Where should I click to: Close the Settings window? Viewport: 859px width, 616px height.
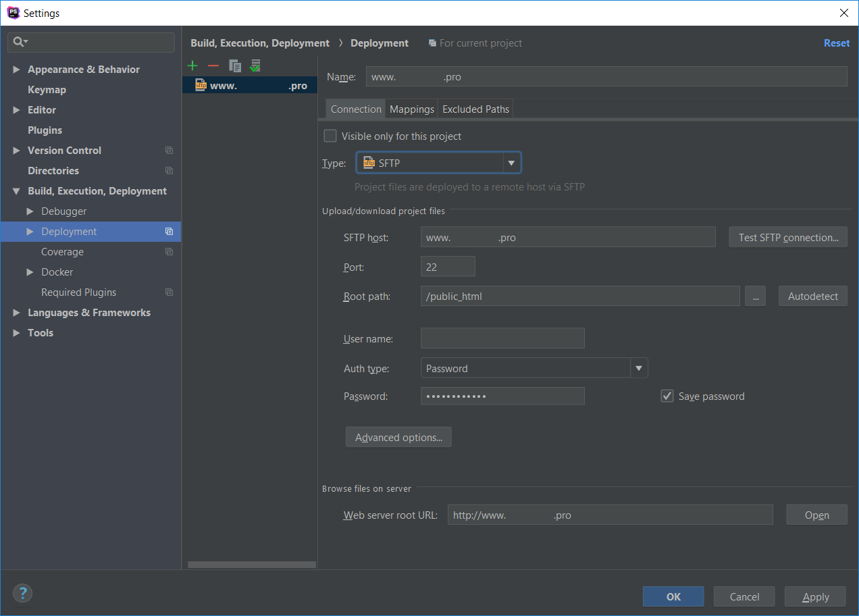coord(843,13)
